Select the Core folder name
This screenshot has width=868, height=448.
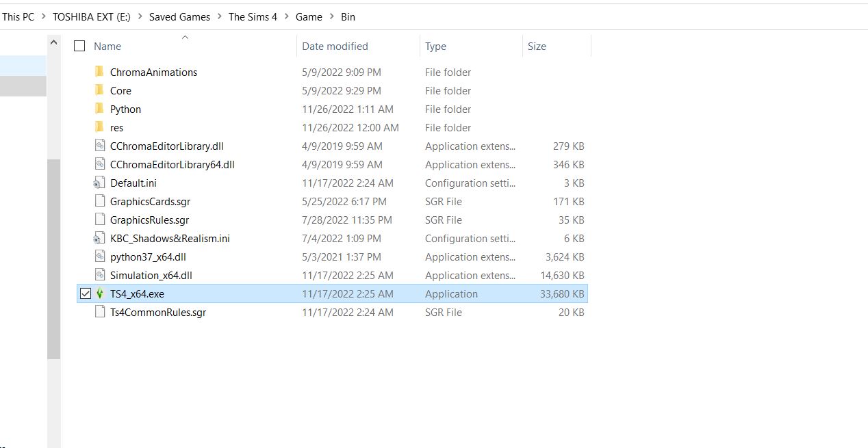click(x=120, y=90)
